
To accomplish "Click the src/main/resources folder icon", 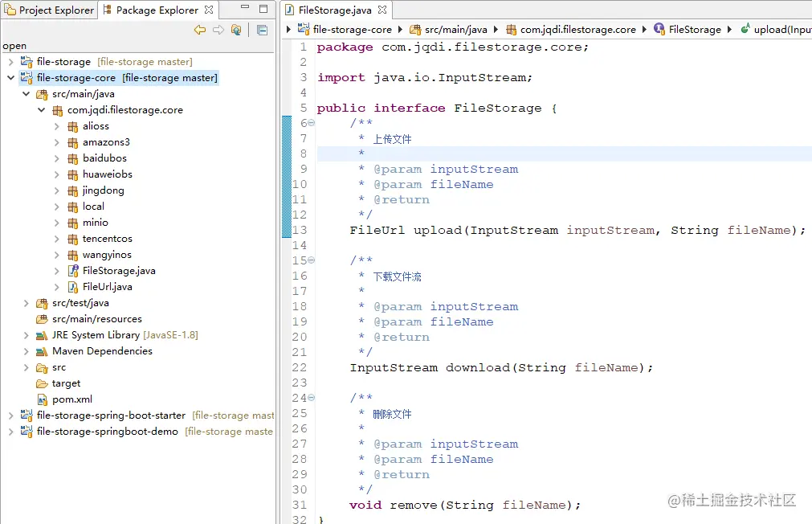I will coord(42,319).
